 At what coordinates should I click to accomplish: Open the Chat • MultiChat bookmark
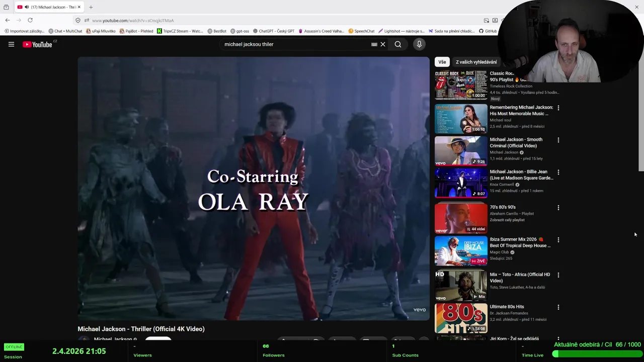pos(65,31)
